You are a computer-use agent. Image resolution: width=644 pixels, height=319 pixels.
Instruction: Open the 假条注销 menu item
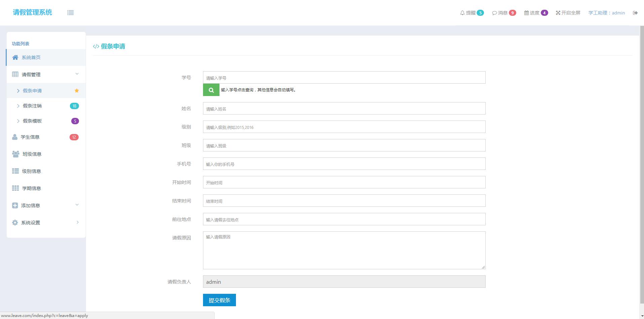pyautogui.click(x=46, y=106)
